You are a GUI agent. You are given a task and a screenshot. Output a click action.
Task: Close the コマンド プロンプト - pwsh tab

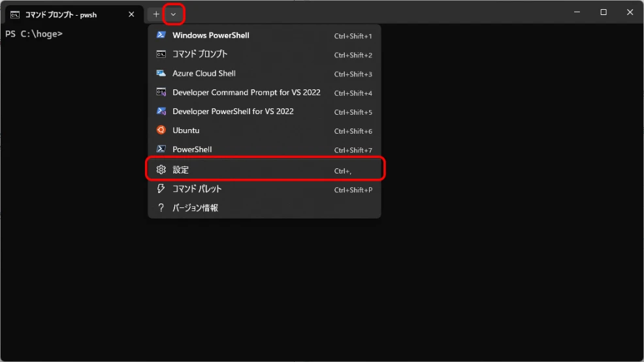(131, 14)
